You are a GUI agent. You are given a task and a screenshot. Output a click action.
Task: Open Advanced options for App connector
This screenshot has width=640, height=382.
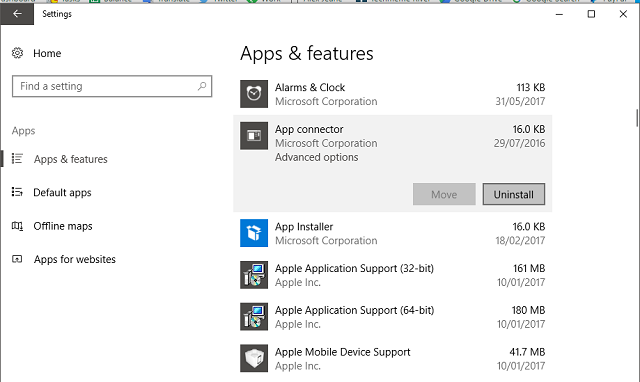click(x=316, y=157)
